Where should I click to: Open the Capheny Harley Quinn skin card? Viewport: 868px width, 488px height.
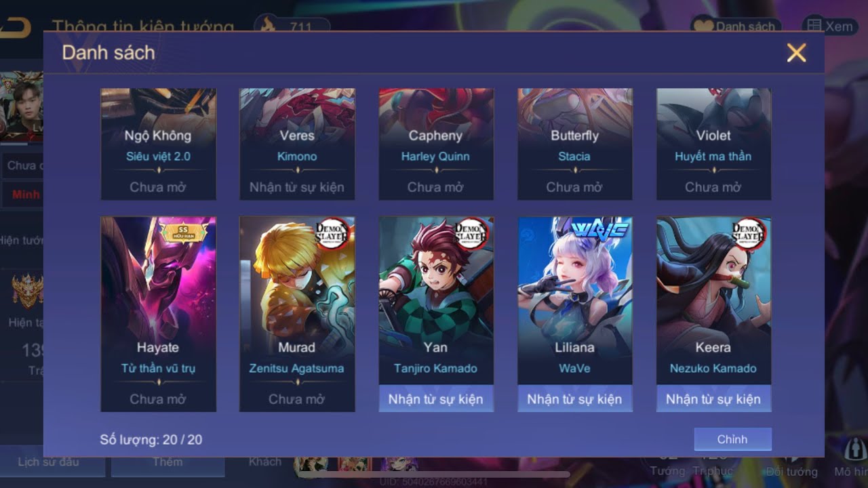pos(436,144)
